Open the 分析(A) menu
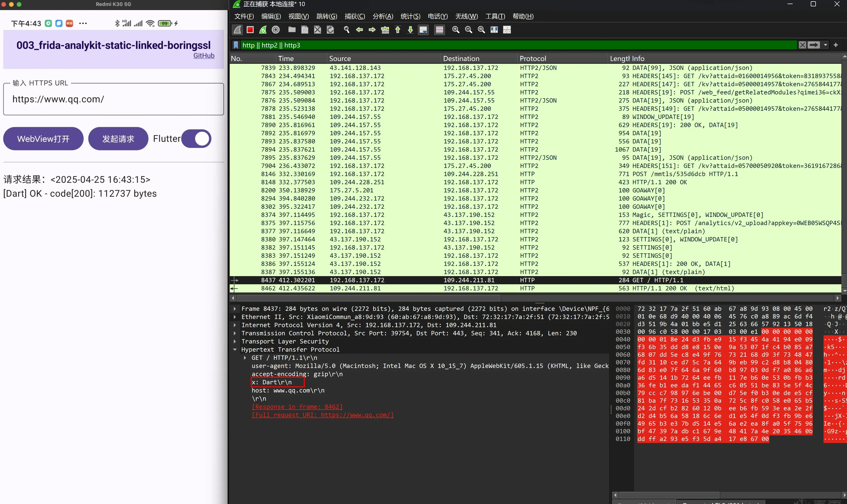 (383, 16)
